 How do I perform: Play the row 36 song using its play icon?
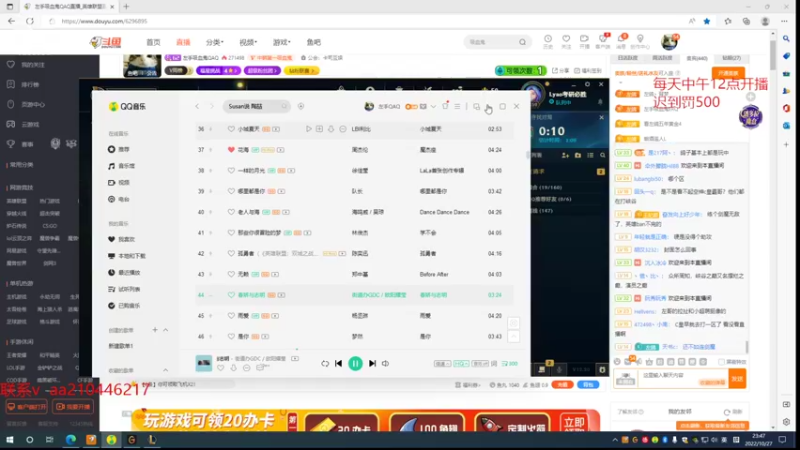(309, 129)
